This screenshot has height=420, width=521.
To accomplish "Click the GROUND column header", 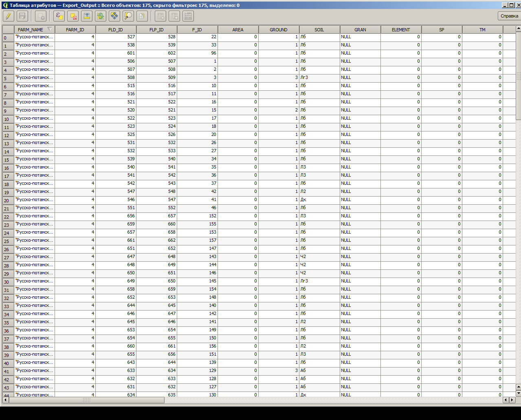I will (279, 30).
